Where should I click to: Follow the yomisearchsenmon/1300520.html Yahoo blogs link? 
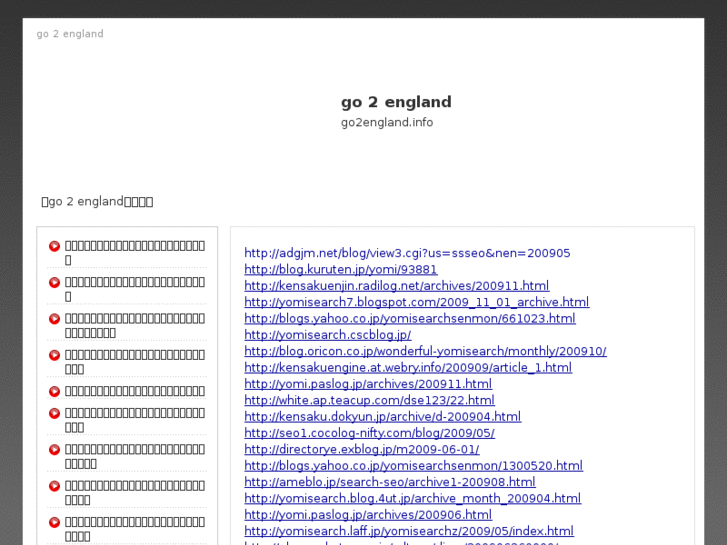414,466
